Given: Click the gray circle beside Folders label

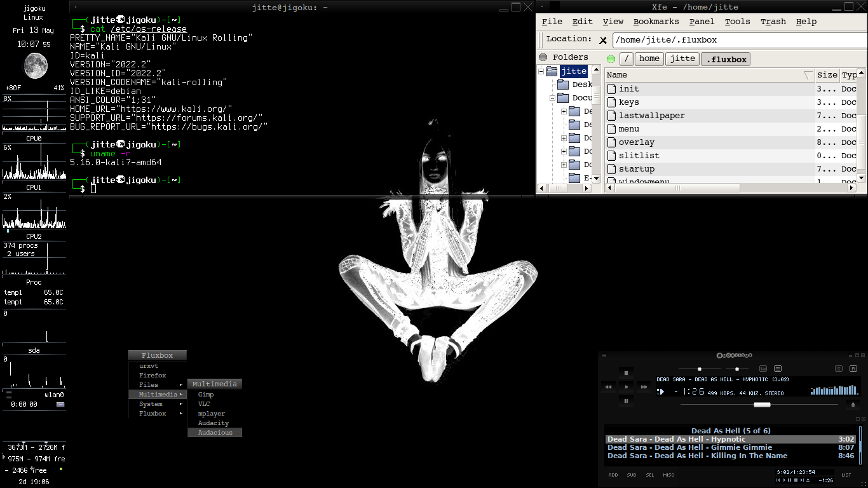Looking at the screenshot, I should pos(543,57).
